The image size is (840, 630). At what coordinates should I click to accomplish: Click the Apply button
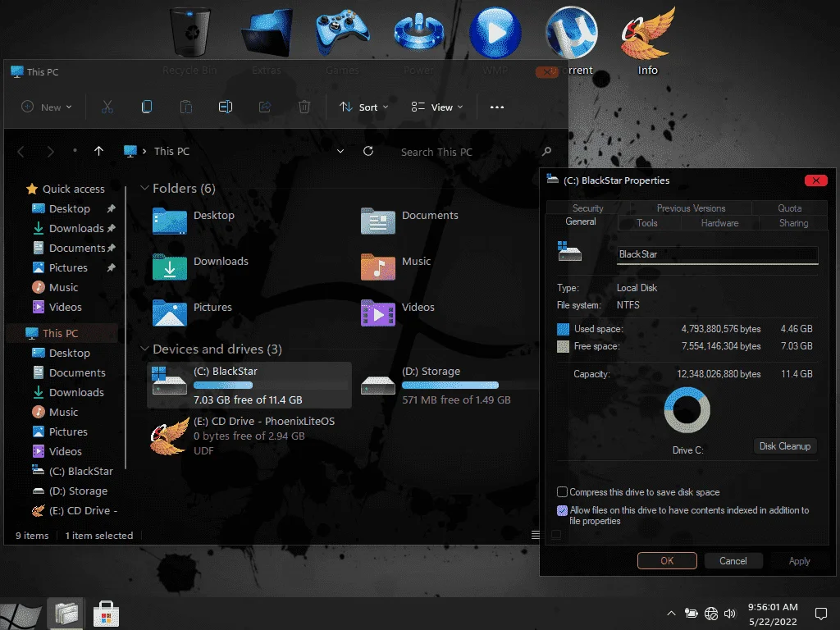point(799,561)
